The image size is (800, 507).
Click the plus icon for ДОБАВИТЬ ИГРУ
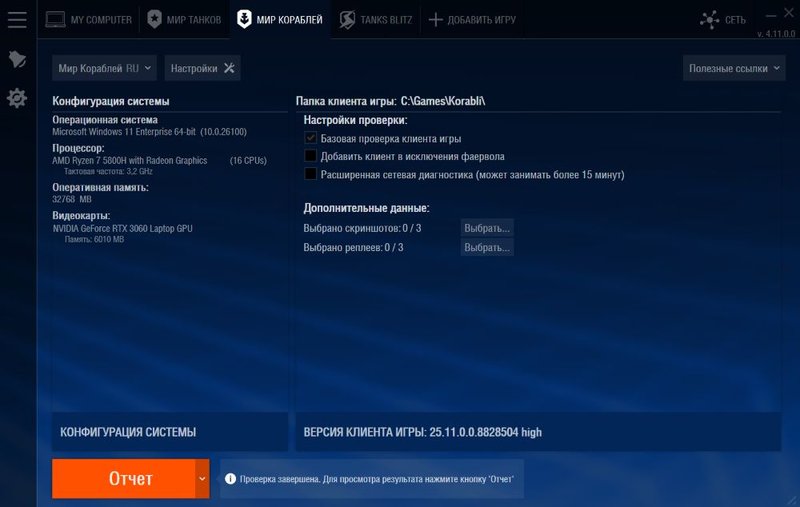pyautogui.click(x=435, y=19)
